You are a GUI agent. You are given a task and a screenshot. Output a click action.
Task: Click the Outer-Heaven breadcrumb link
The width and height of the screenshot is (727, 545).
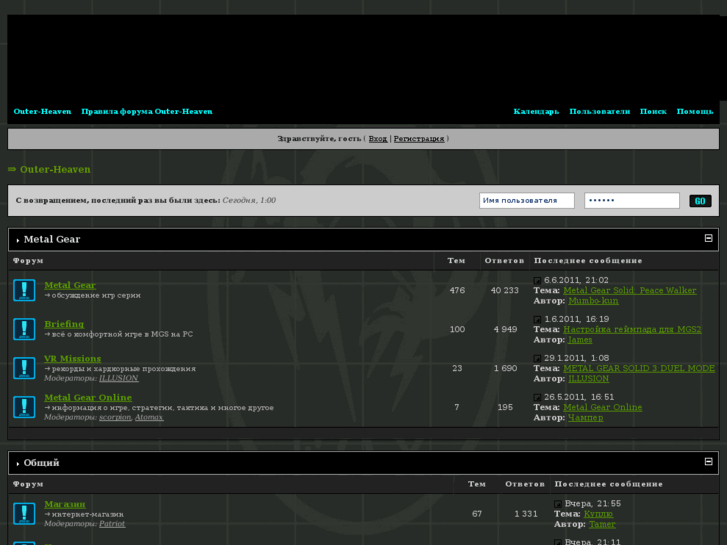(x=55, y=169)
